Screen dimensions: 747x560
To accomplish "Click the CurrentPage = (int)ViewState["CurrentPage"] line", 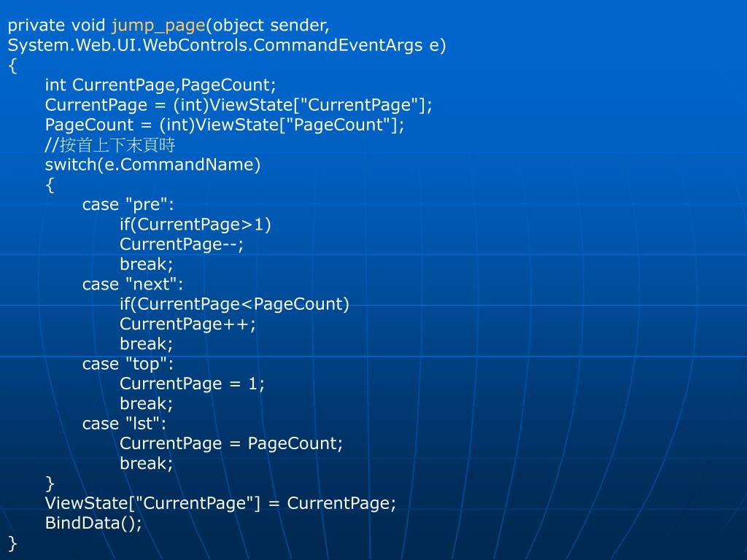I will tap(239, 105).
